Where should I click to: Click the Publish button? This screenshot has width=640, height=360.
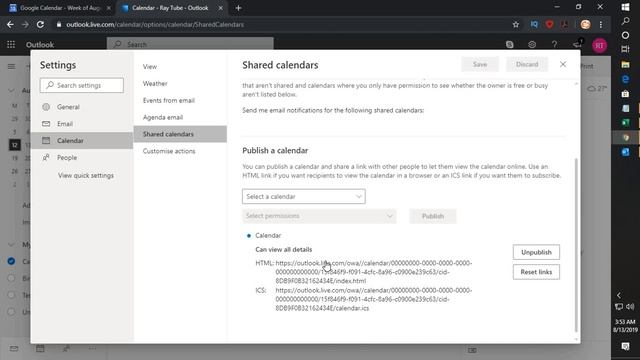433,216
